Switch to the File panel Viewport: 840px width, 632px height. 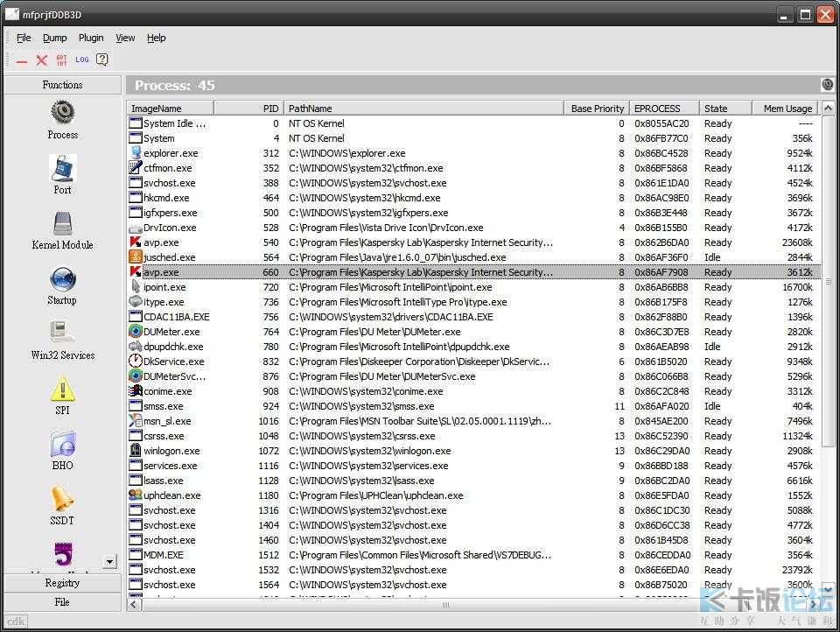click(x=63, y=602)
